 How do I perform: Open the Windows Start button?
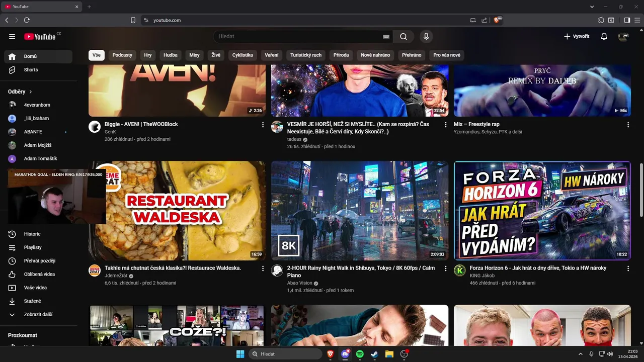[x=240, y=354]
